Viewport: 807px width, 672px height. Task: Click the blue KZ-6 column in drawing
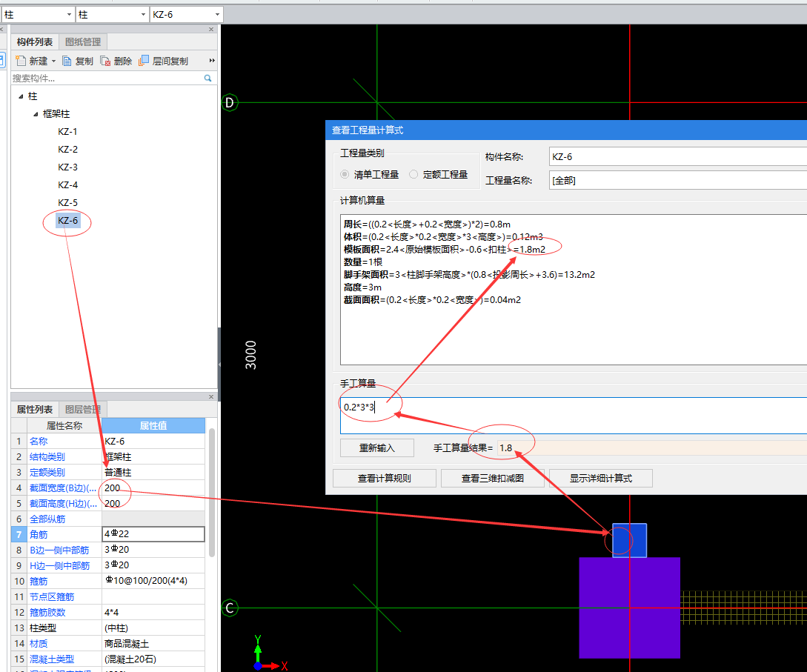point(629,540)
